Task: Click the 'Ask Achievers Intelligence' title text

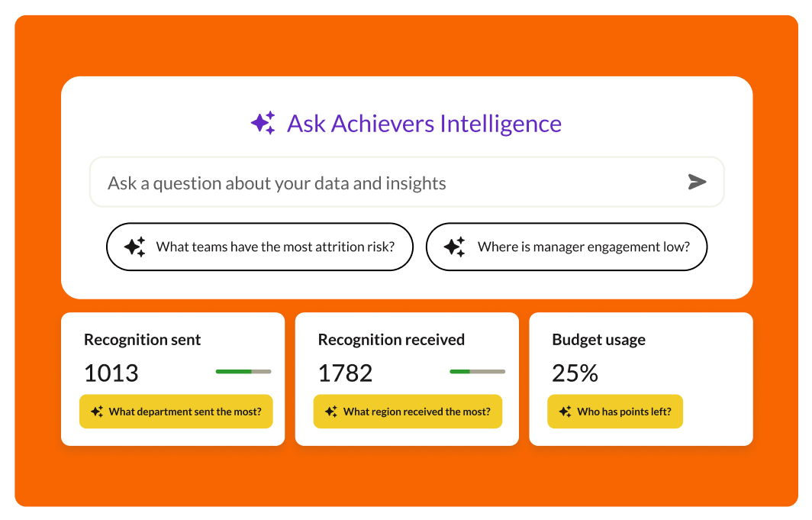Action: tap(424, 123)
